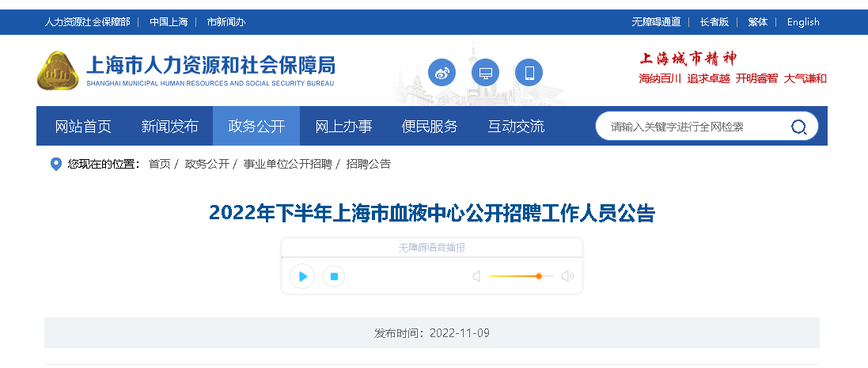Play the accessibility audio broadcast
This screenshot has height=368, width=868.
(x=302, y=276)
